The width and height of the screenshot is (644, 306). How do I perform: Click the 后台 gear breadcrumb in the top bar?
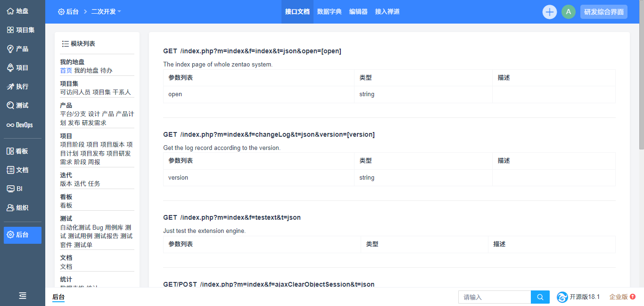coord(68,11)
